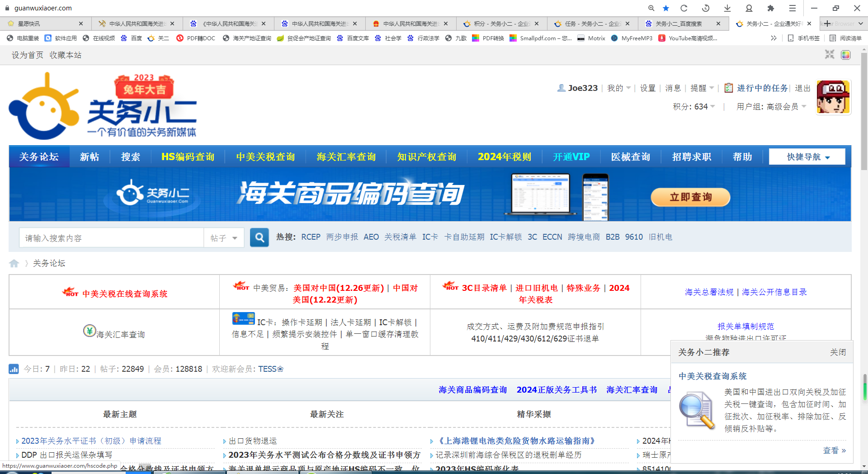868x474 pixels.
Task: Open the 海关汇率查询 nav item
Action: pos(346,156)
